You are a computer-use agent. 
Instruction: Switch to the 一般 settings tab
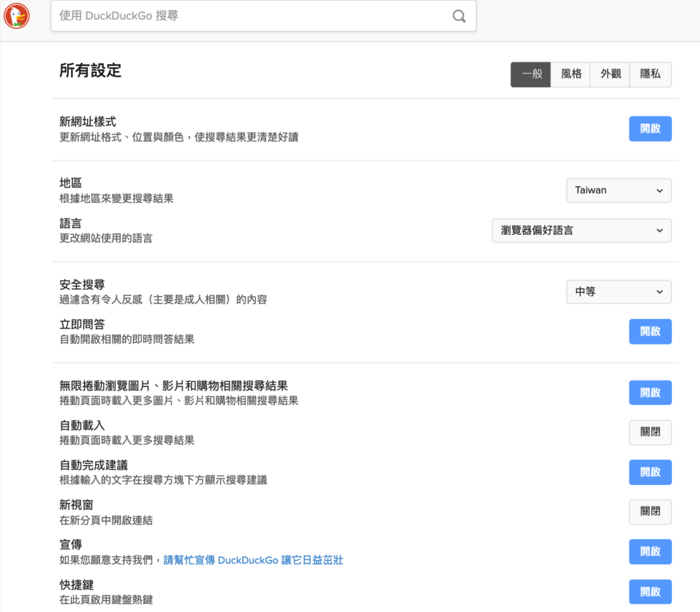point(530,74)
